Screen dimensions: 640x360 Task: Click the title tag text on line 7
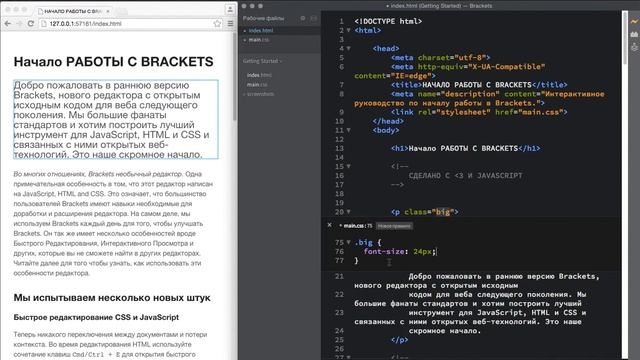(477, 85)
